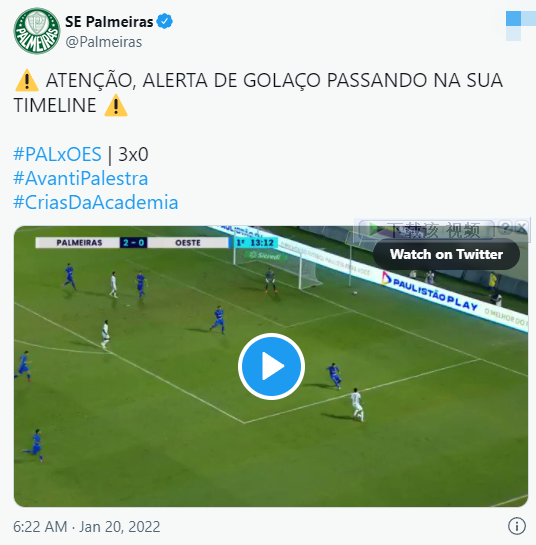This screenshot has height=545, width=536.
Task: Open the Twitter logo in top-right corner
Action: [x=521, y=26]
